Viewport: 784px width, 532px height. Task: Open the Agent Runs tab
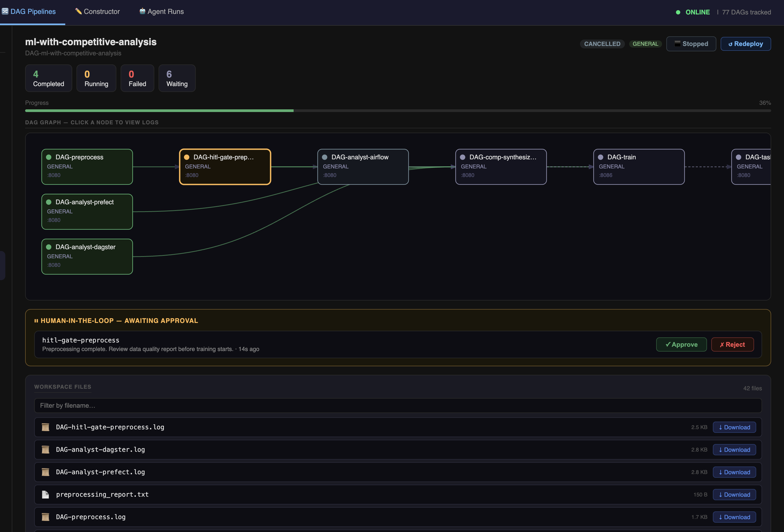tap(162, 11)
